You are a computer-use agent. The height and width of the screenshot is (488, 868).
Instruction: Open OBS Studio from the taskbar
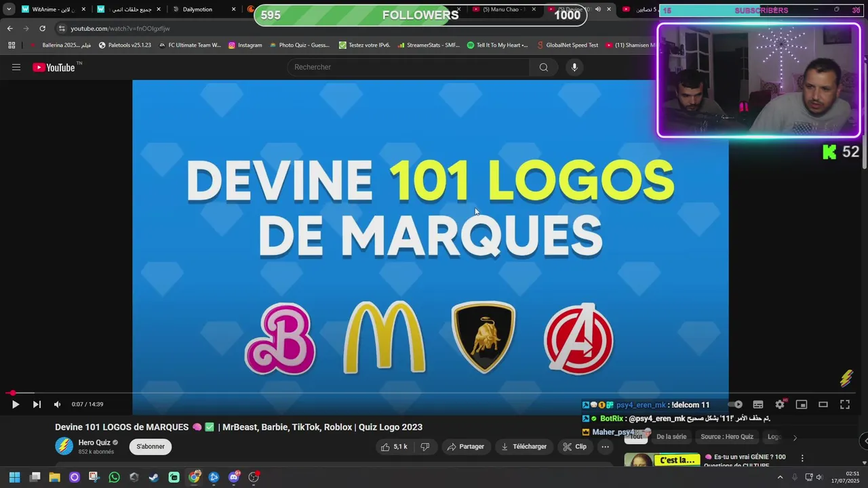click(254, 477)
